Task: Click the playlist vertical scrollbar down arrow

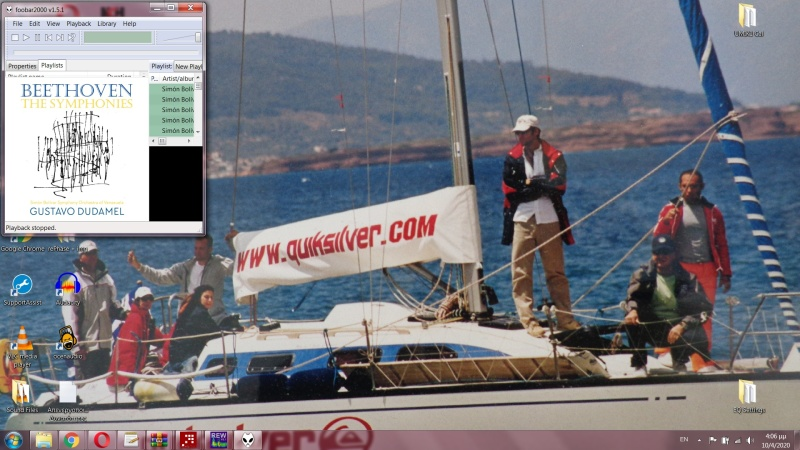Action: click(x=198, y=132)
